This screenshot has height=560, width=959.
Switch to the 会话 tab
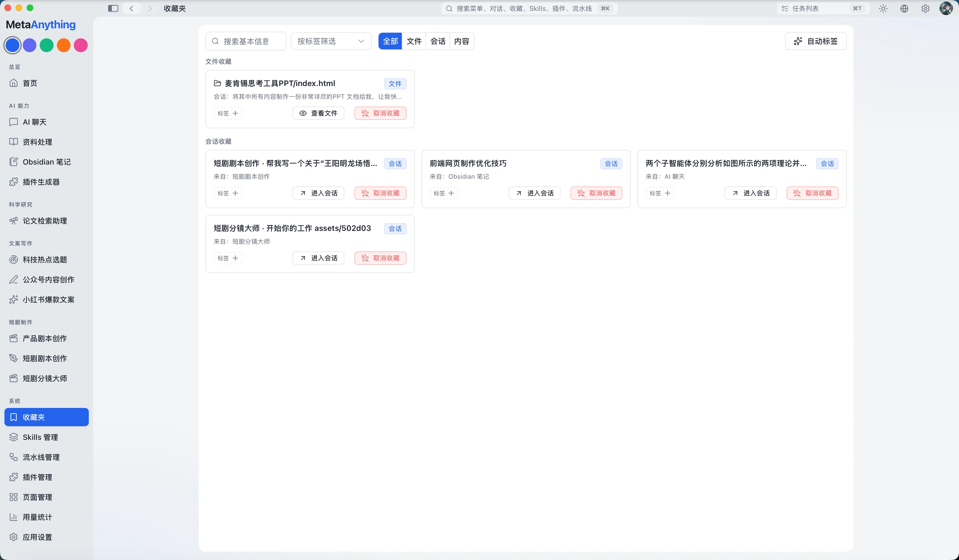click(438, 41)
